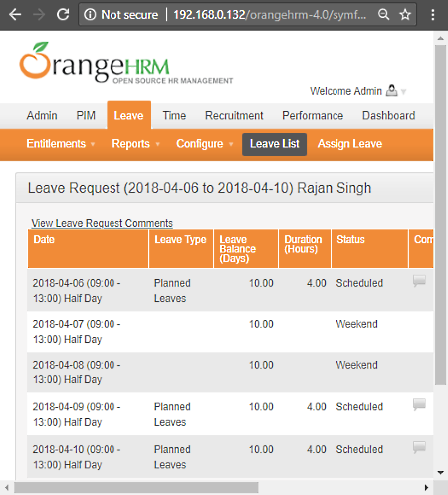
Task: Open the Performance module tab
Action: [x=313, y=116]
